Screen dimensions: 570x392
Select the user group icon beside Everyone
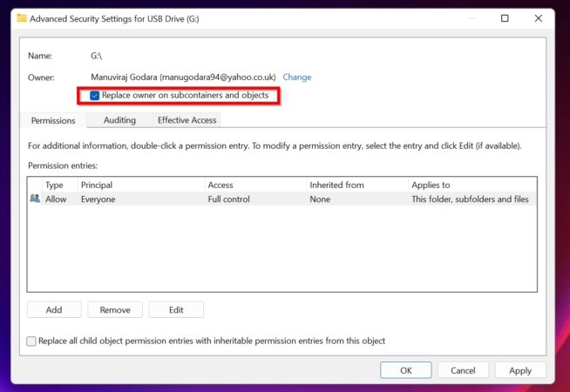pos(35,199)
